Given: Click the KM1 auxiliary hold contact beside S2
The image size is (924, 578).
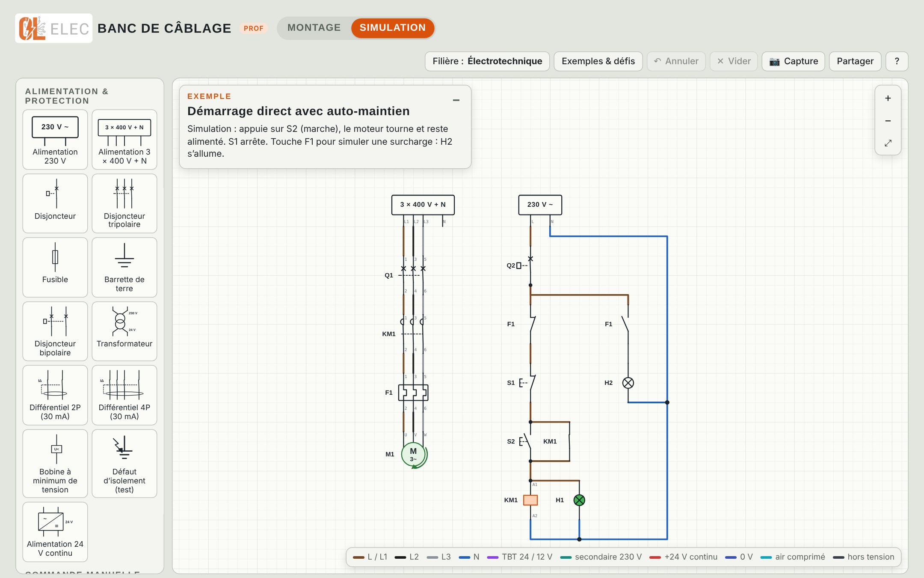Looking at the screenshot, I should [x=569, y=441].
